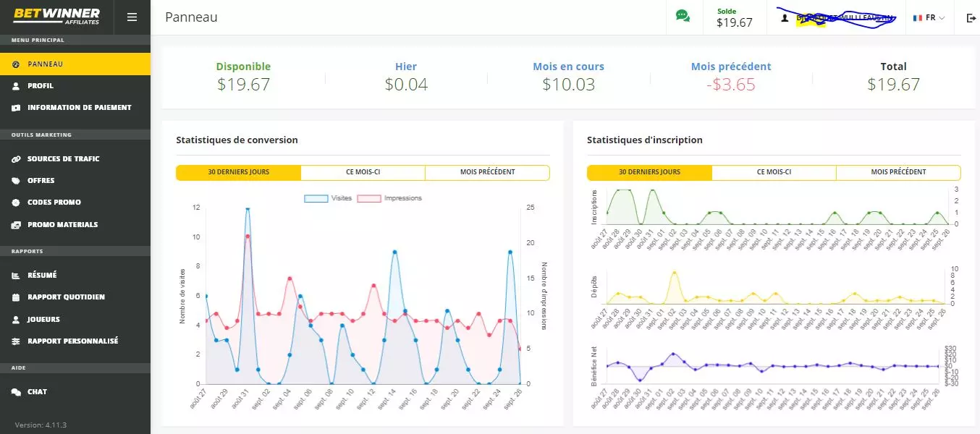Click the Statistiques d'inscription heading
The height and width of the screenshot is (434, 980).
[x=645, y=140]
